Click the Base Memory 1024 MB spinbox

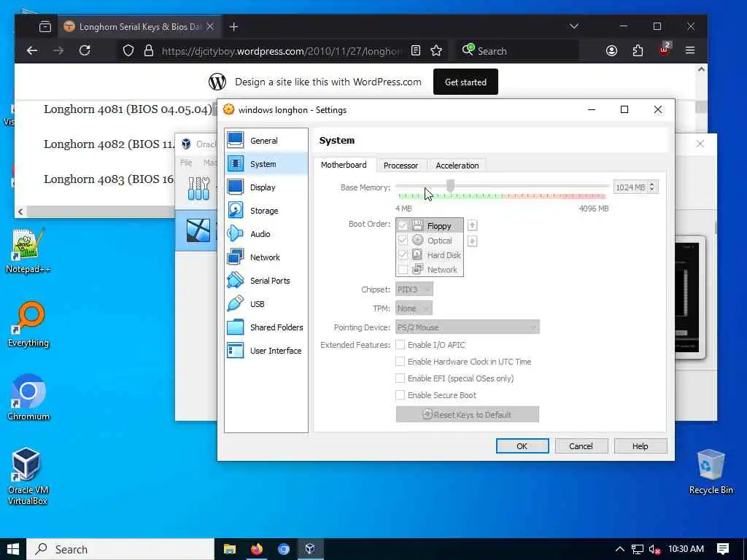tap(635, 187)
